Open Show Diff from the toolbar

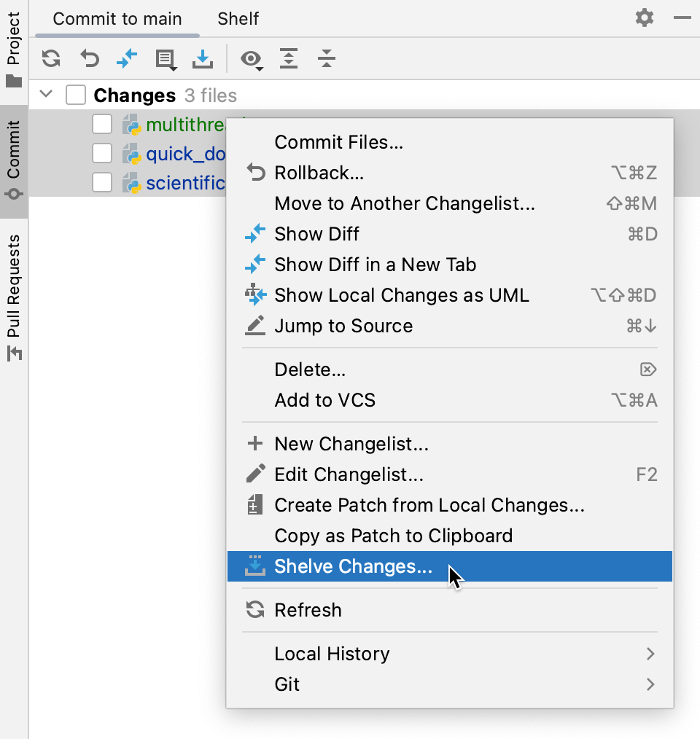pos(126,59)
